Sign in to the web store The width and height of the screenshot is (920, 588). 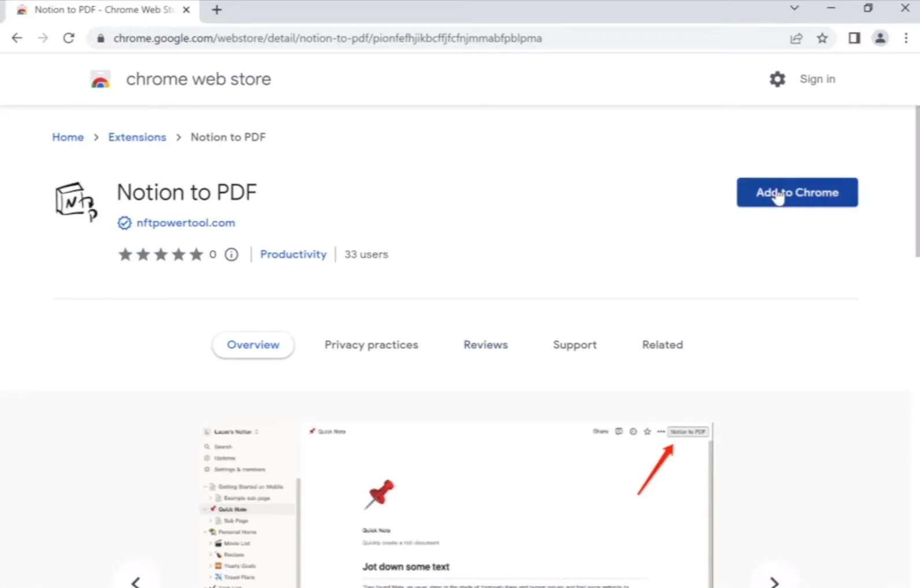817,79
